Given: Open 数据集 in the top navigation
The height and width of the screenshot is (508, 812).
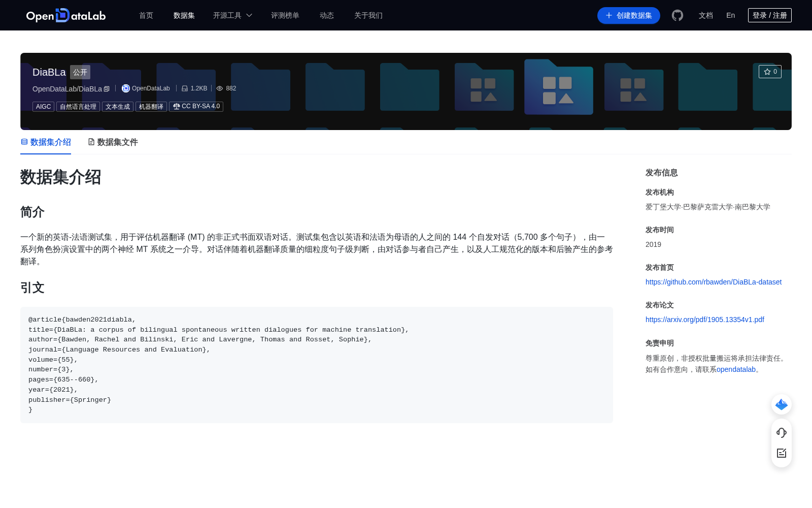Looking at the screenshot, I should click(x=184, y=15).
